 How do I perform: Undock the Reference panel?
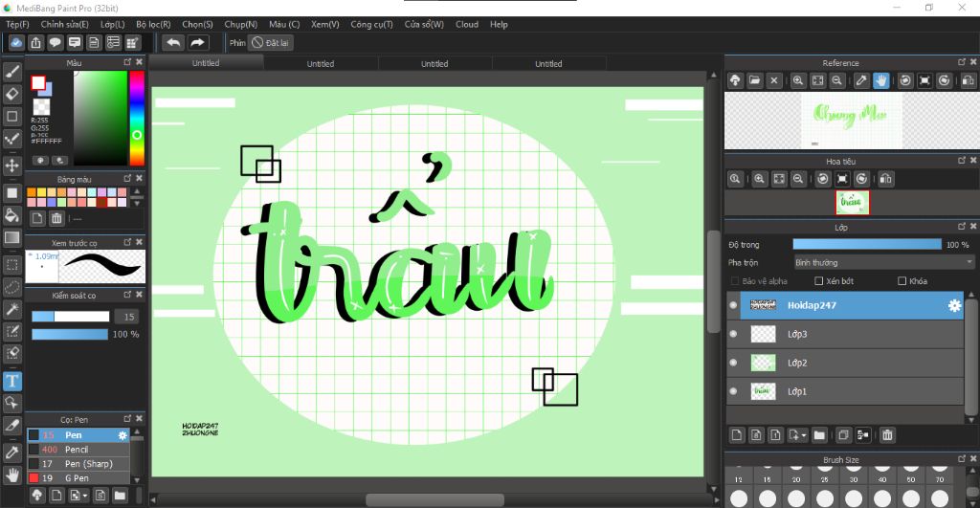point(962,62)
